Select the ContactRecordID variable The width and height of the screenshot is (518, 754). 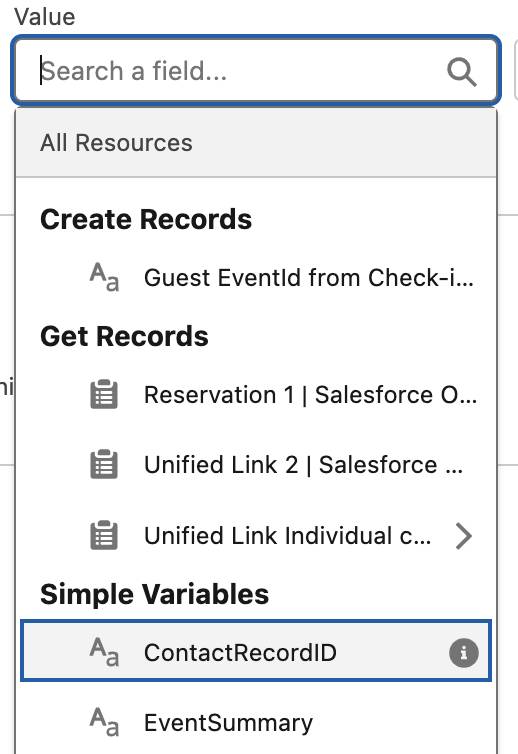tap(256, 651)
